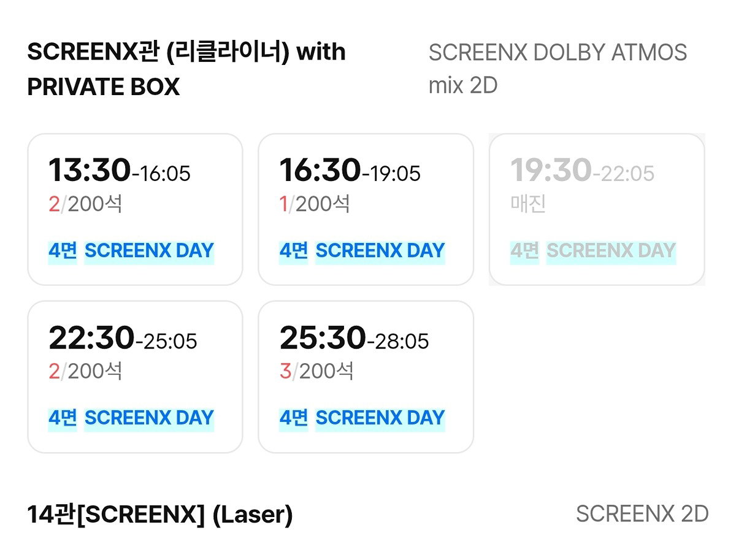Open the SCREENX DOLBY ATMOS mix 2D label
The image size is (736, 560).
(x=558, y=69)
